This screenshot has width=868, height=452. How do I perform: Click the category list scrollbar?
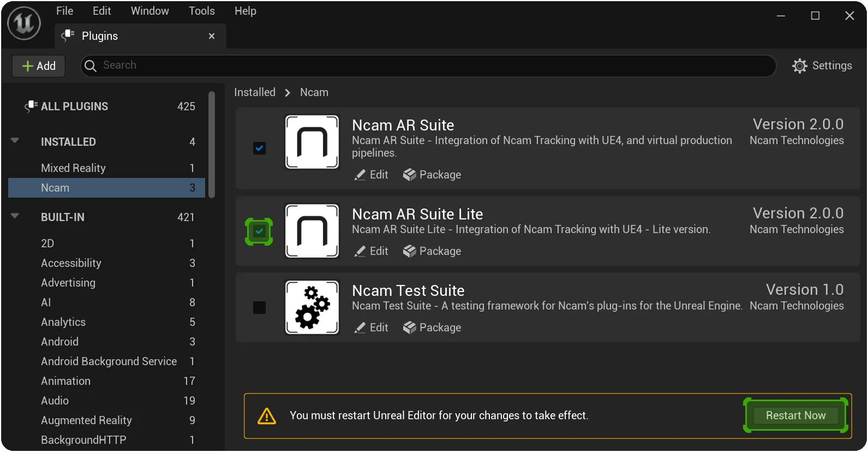pos(212,145)
